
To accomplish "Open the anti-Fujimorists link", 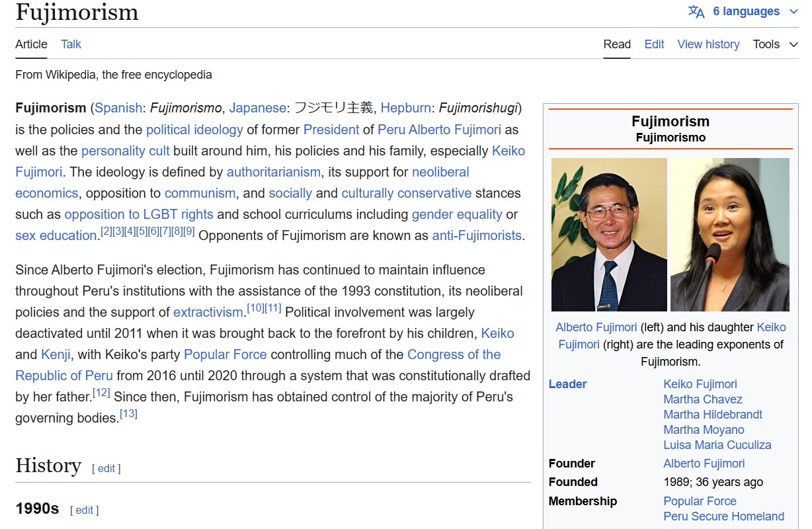I will 477,235.
